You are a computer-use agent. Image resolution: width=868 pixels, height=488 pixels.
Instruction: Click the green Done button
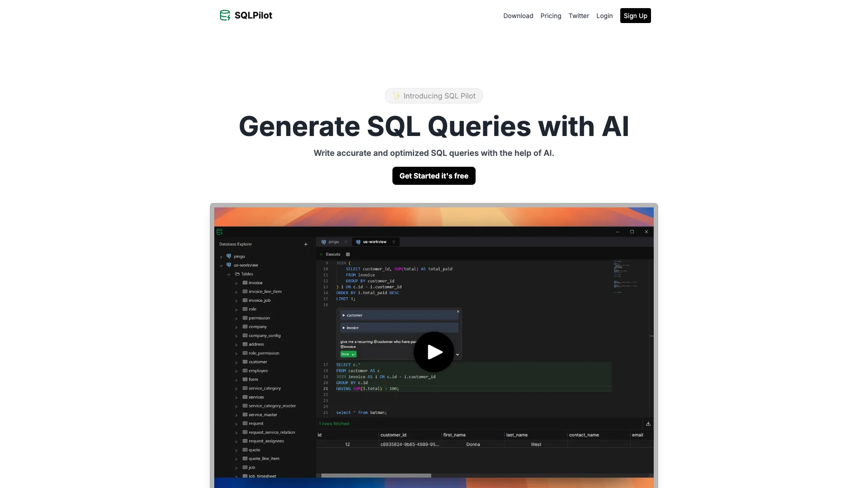pyautogui.click(x=348, y=354)
